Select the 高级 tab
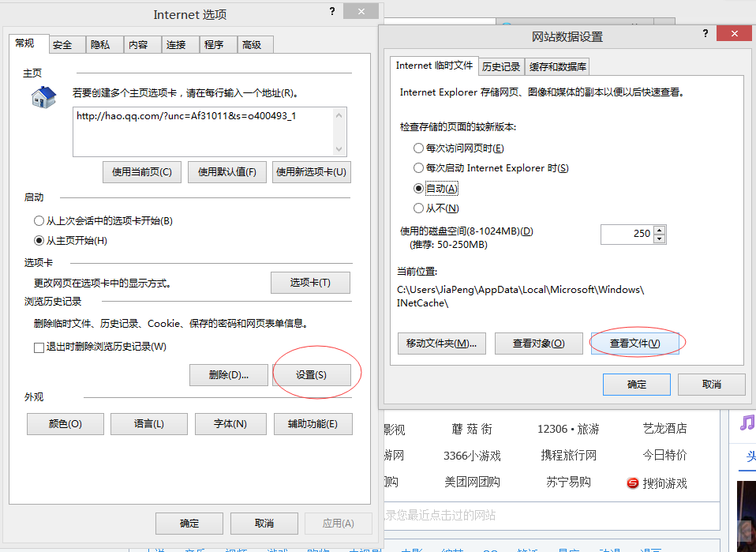 (x=256, y=45)
